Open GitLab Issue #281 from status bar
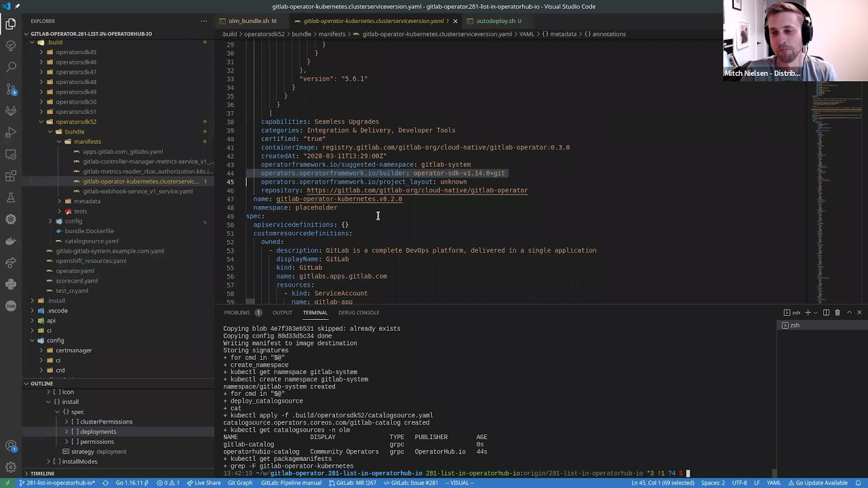This screenshot has height=488, width=868. (x=411, y=483)
